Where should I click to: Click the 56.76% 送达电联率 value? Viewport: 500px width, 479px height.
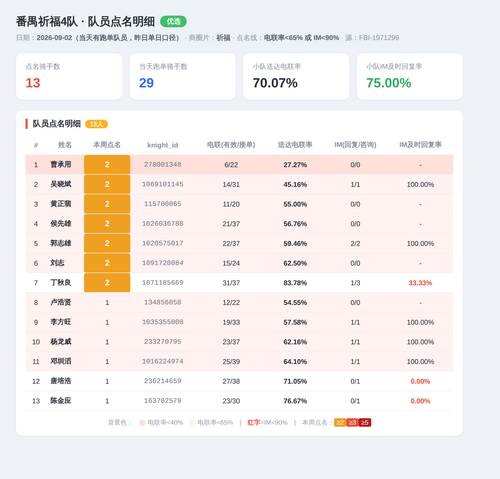click(295, 224)
